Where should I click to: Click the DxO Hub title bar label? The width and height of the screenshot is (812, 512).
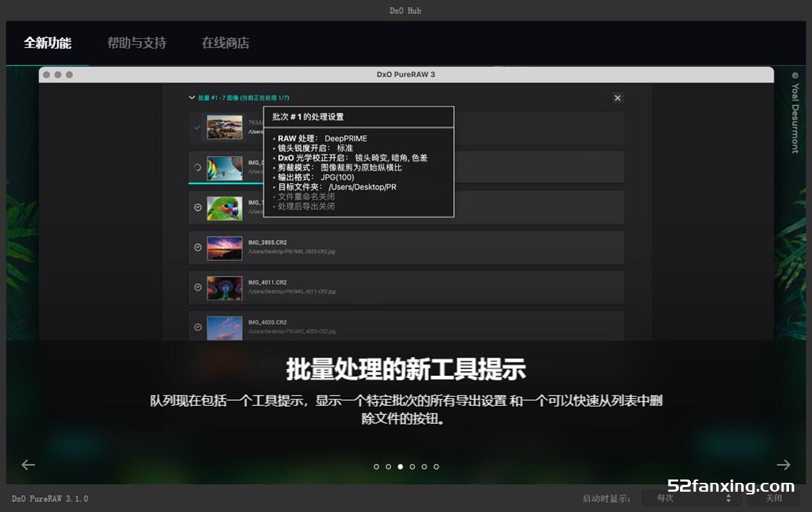click(x=405, y=10)
